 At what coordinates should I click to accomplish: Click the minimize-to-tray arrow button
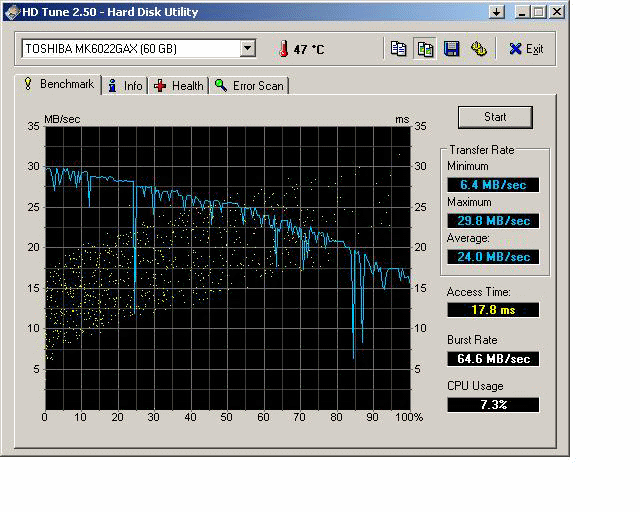click(x=496, y=12)
